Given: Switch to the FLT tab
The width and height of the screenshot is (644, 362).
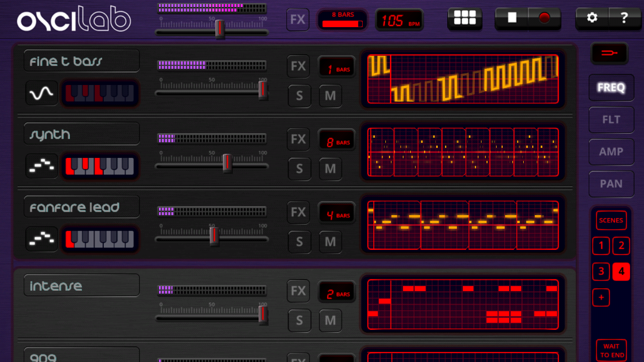Looking at the screenshot, I should [x=611, y=120].
